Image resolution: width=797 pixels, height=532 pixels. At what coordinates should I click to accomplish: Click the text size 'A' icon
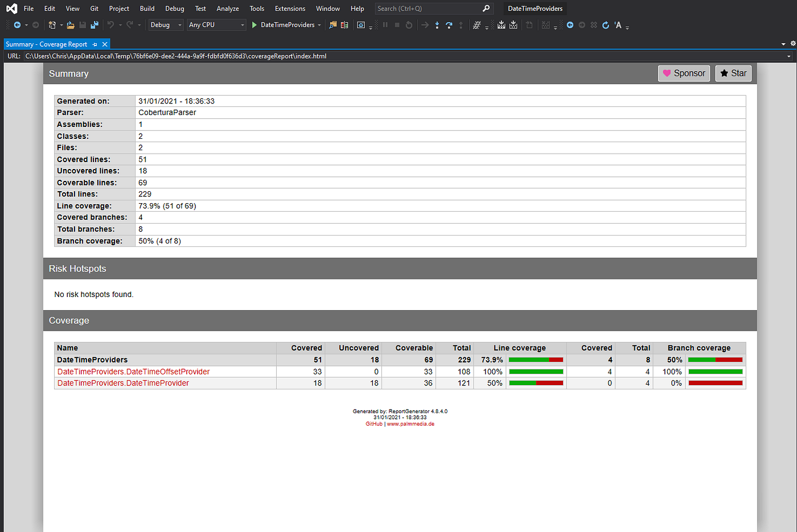618,25
